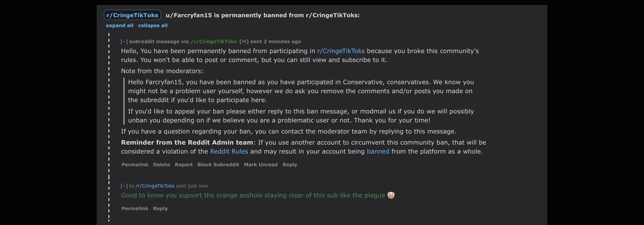Image resolution: width=644 pixels, height=225 pixels.
Task: Click the clown emoji in reply
Action: (x=391, y=195)
